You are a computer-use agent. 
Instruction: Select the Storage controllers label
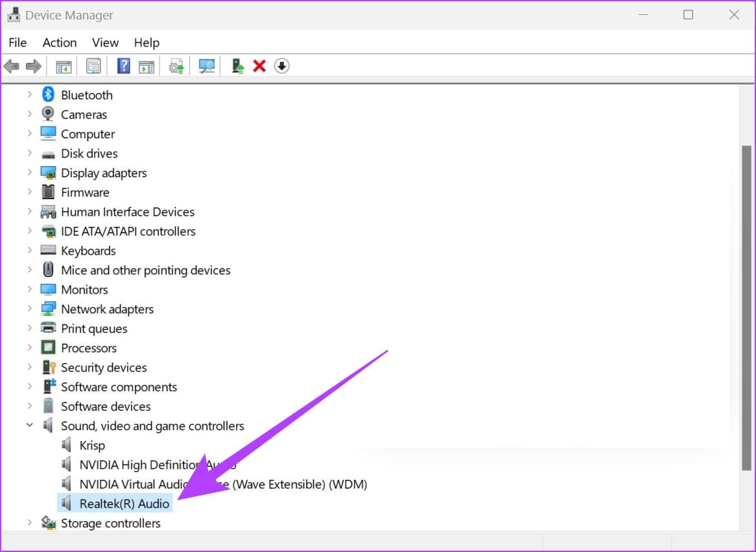110,523
